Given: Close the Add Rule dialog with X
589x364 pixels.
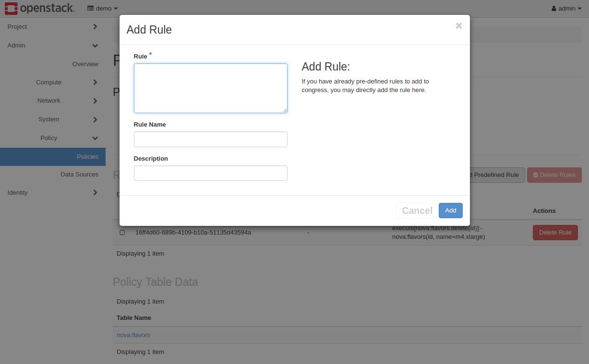Looking at the screenshot, I should (459, 26).
